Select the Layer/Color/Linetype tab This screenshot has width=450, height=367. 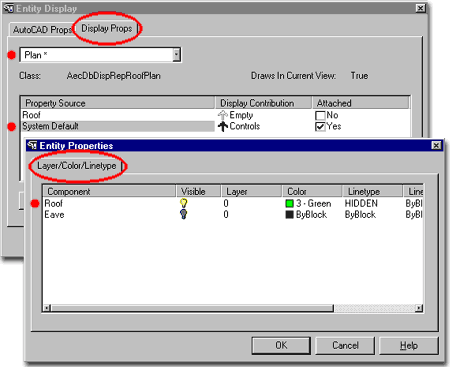(x=77, y=166)
